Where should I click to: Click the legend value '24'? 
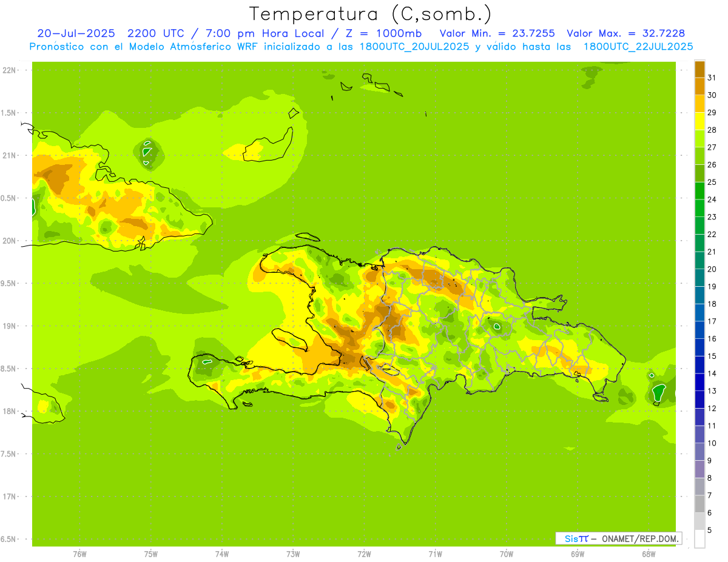pos(712,199)
